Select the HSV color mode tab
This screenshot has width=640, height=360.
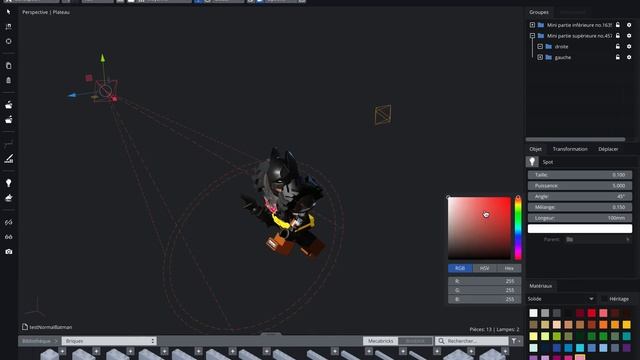(484, 268)
